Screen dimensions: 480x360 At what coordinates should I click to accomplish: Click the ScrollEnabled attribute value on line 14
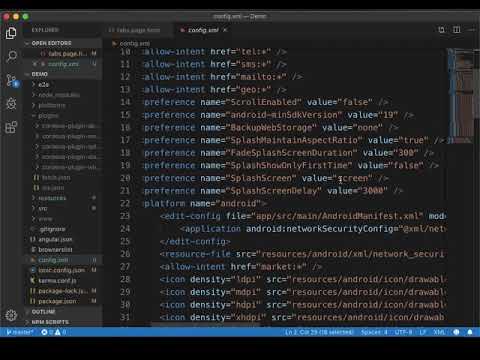(355, 102)
